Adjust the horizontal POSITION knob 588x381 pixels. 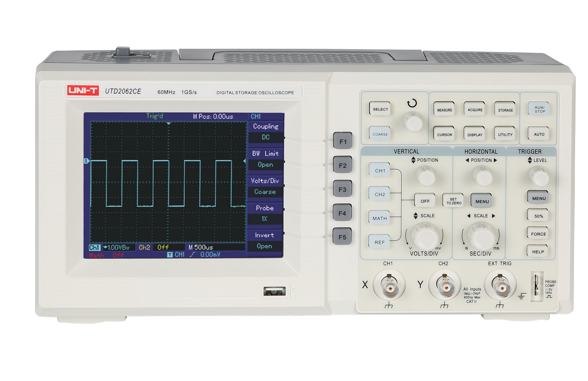(x=482, y=176)
